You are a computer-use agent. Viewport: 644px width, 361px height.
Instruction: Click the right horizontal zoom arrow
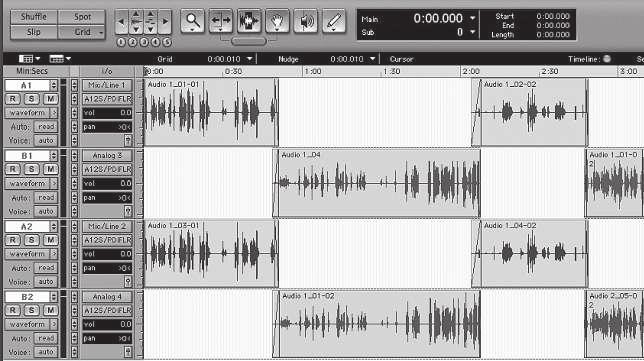pyautogui.click(x=165, y=21)
